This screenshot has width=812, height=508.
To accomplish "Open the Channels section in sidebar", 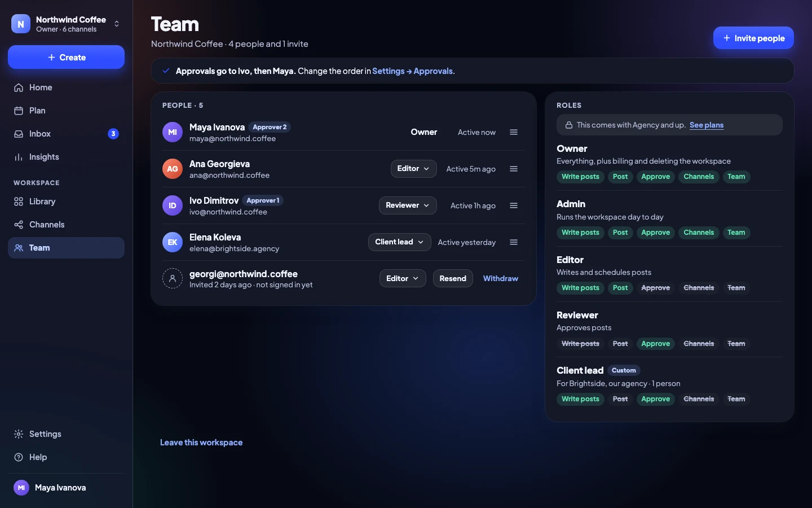I will tap(66, 225).
